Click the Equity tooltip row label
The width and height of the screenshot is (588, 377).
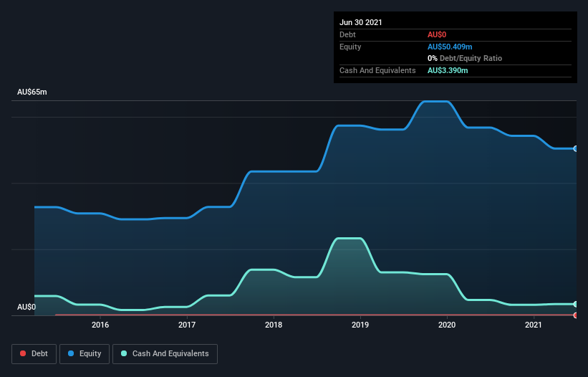point(350,47)
